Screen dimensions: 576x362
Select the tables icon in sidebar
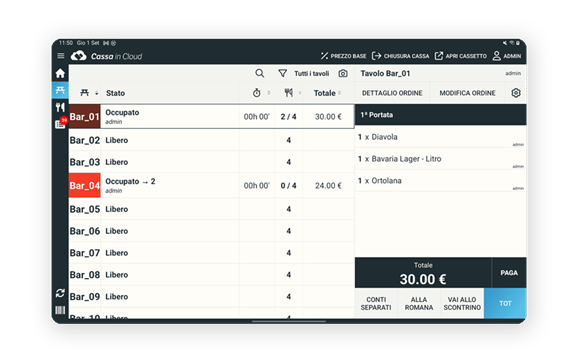[60, 90]
